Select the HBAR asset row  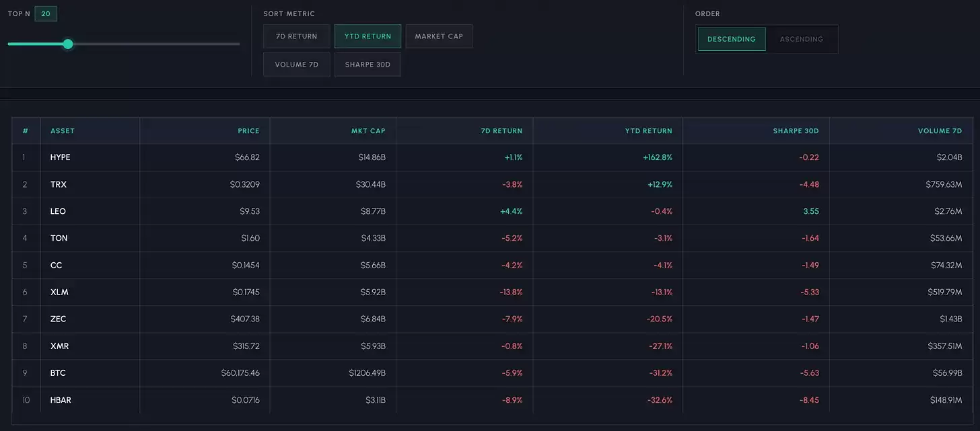tap(493, 400)
